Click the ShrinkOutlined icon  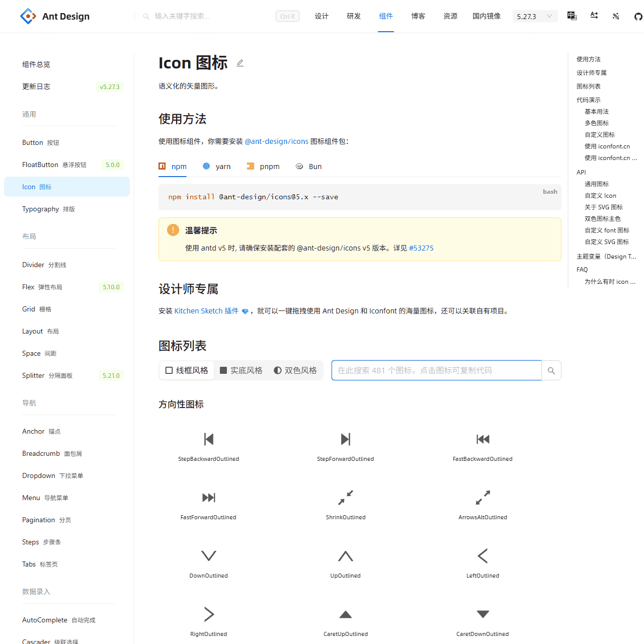[x=345, y=498]
